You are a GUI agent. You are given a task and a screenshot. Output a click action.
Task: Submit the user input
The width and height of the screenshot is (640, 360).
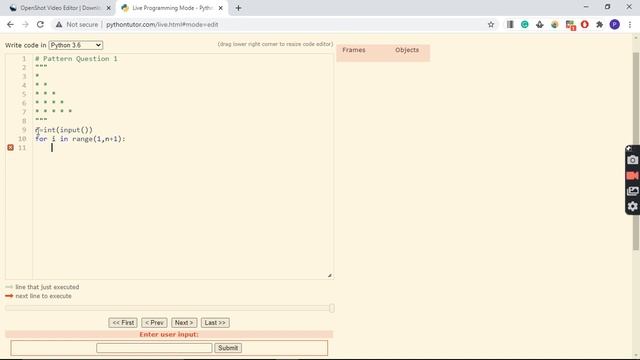[228, 348]
